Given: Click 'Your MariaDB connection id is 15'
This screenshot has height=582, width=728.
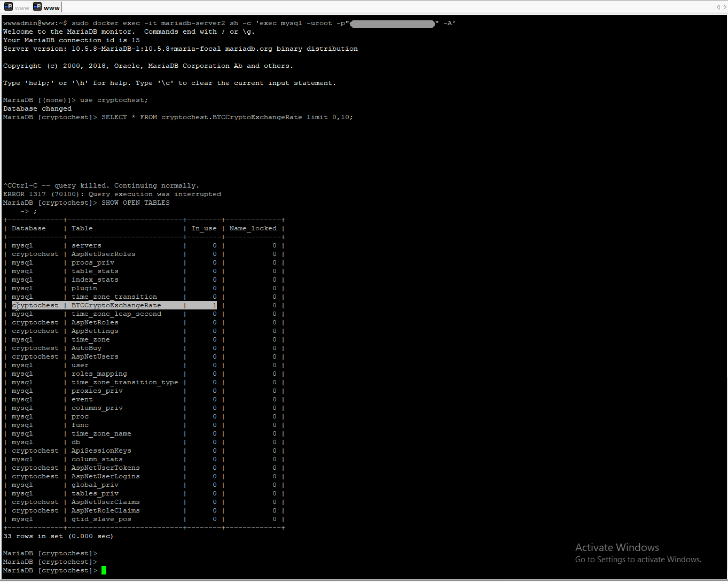Looking at the screenshot, I should 72,40.
